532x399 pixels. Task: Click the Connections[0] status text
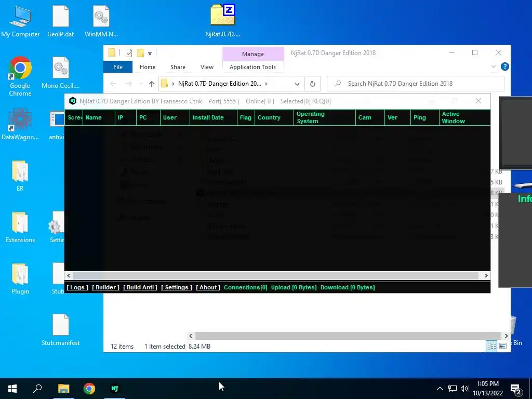pos(245,287)
